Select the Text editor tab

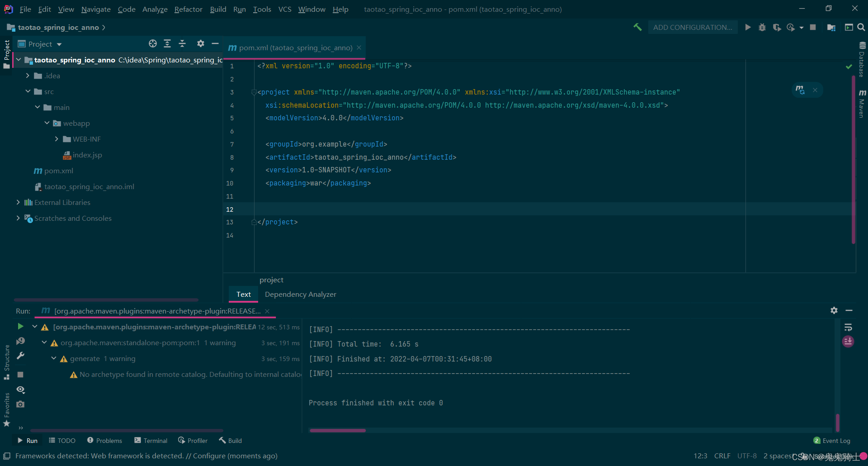click(244, 294)
